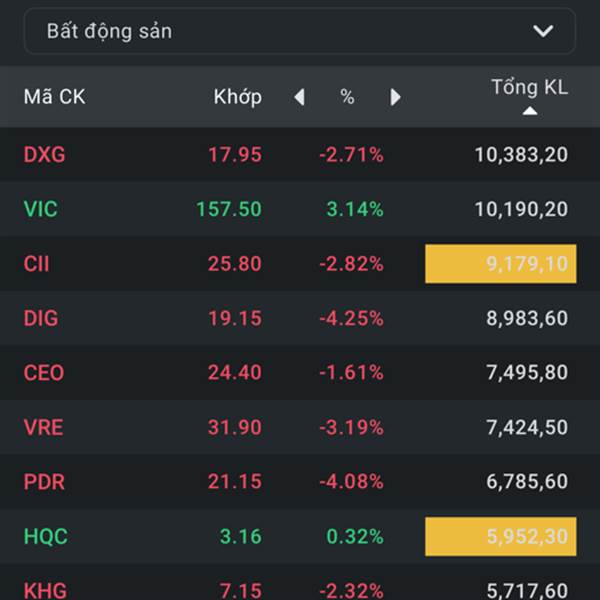The height and width of the screenshot is (600, 600).
Task: Select HQC stock ticker
Action: [46, 536]
